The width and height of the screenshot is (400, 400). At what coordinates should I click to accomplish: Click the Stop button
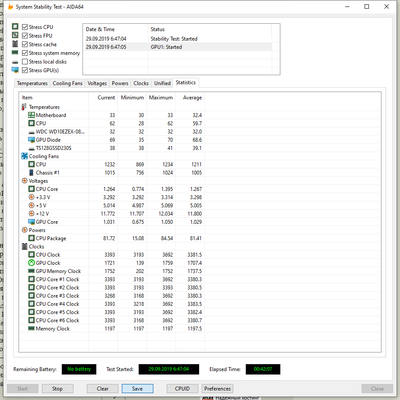point(57,389)
